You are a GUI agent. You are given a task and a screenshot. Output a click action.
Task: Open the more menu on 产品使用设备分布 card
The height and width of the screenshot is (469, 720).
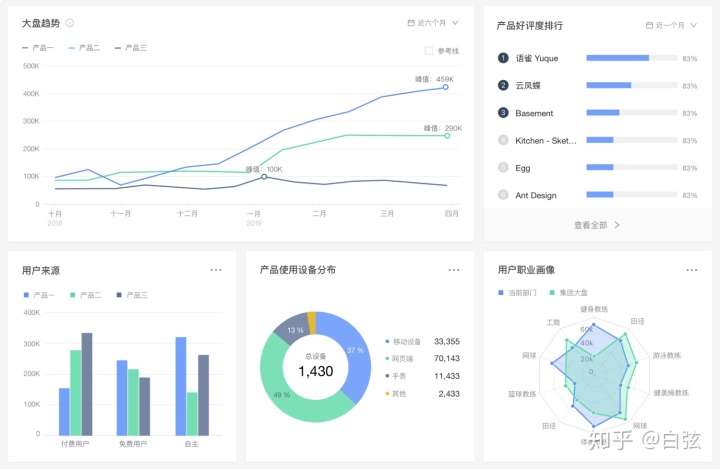(454, 270)
